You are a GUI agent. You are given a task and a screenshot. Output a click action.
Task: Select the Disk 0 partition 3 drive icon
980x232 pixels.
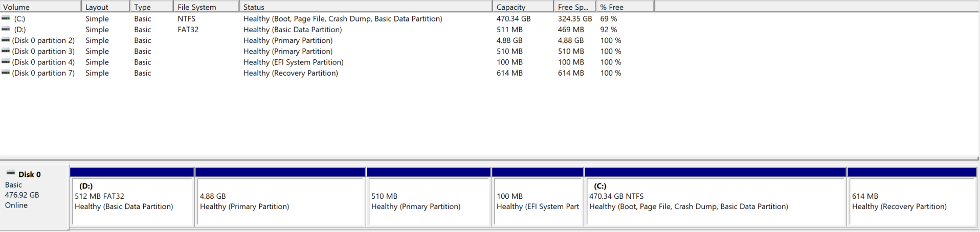pos(6,51)
